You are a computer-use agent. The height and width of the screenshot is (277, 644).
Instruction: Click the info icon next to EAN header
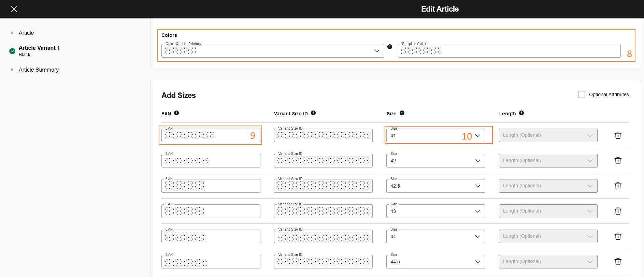[x=176, y=113]
